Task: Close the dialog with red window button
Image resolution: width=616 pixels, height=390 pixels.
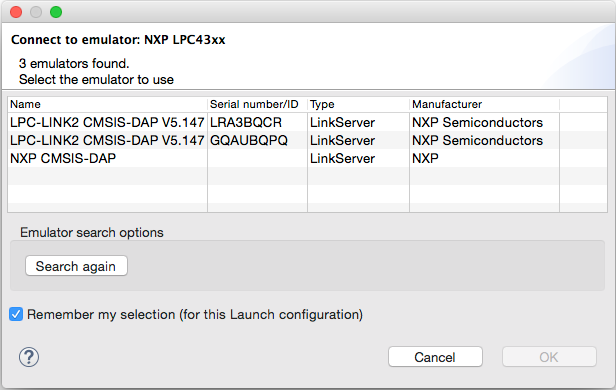Action: click(x=16, y=12)
